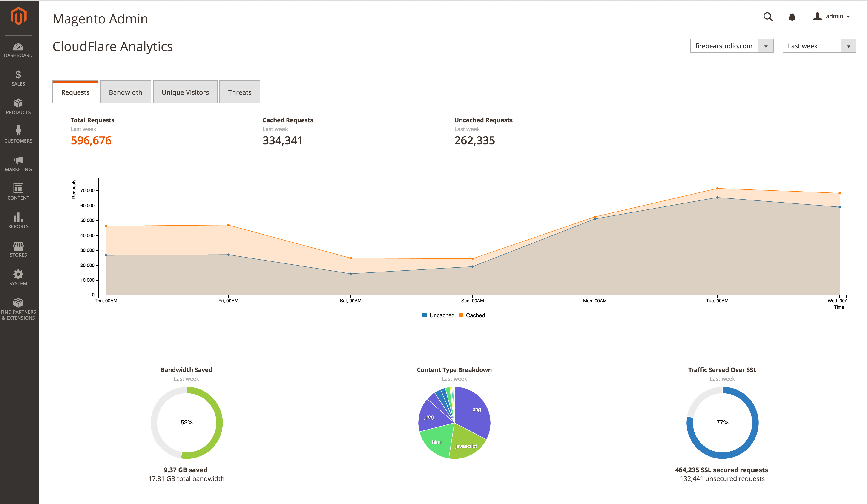Click the Bandwidth Saved heading
This screenshot has width=867, height=504.
tap(186, 370)
